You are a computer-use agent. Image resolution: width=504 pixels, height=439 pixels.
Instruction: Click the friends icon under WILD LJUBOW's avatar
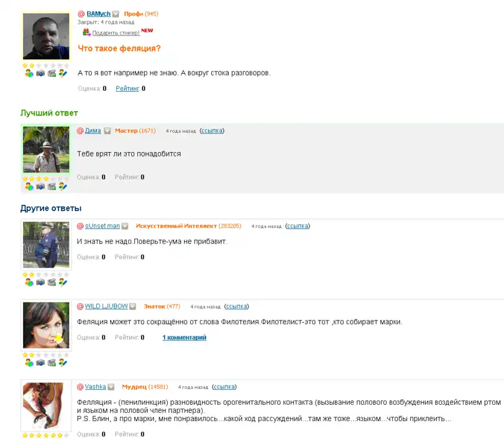(x=29, y=363)
